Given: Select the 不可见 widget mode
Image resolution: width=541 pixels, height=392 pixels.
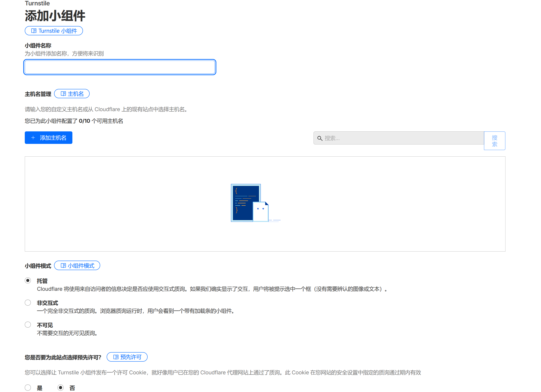Looking at the screenshot, I should point(28,325).
